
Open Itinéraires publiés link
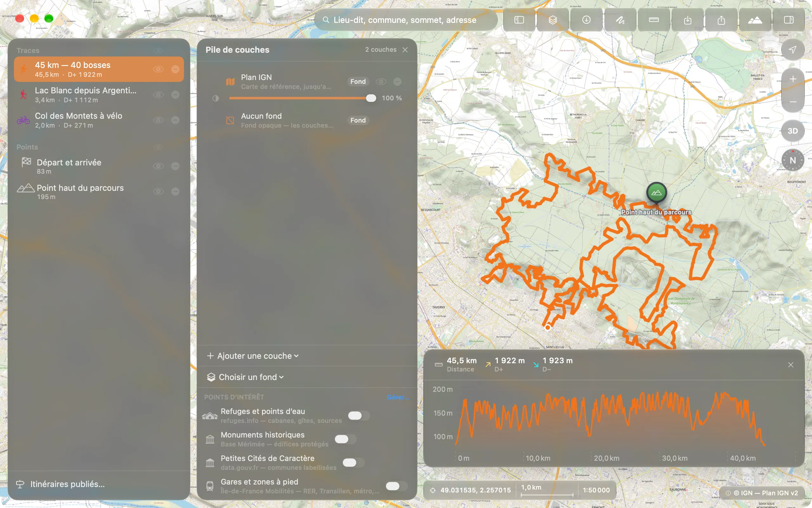click(x=61, y=484)
